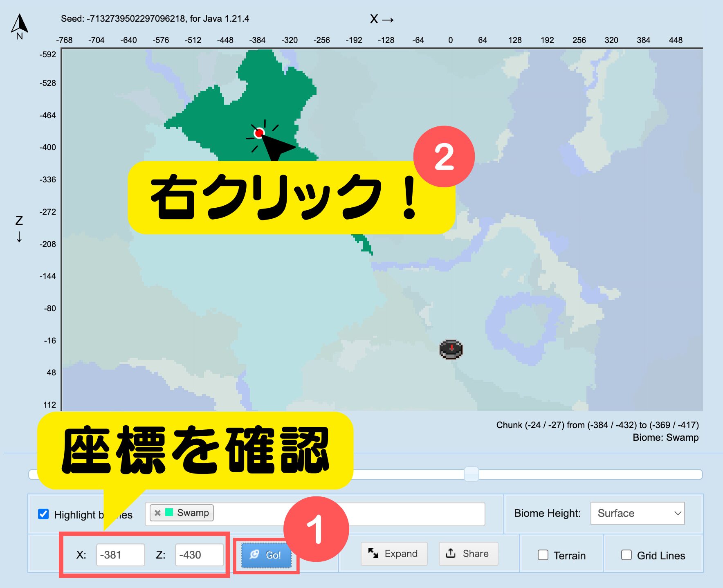The image size is (723, 588).
Task: Focus the X coordinate input field
Action: [x=121, y=555]
